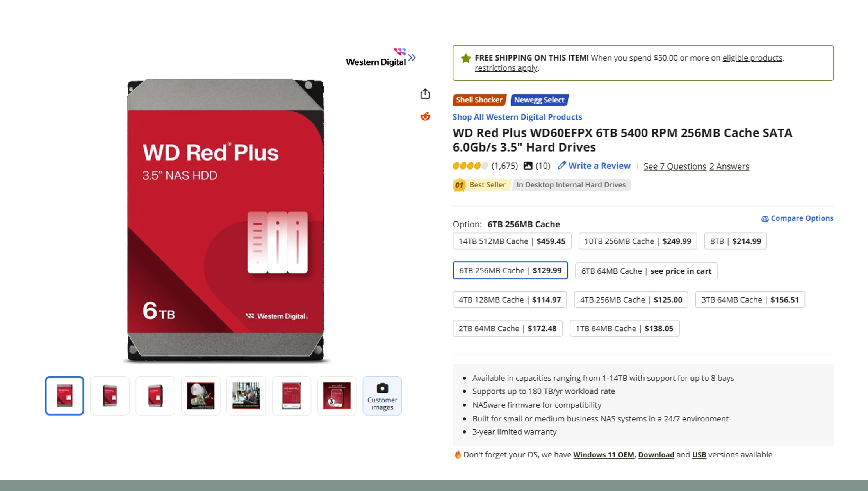Viewport: 868px width, 491px height.
Task: Open the See 7 Questions link
Action: coord(674,166)
